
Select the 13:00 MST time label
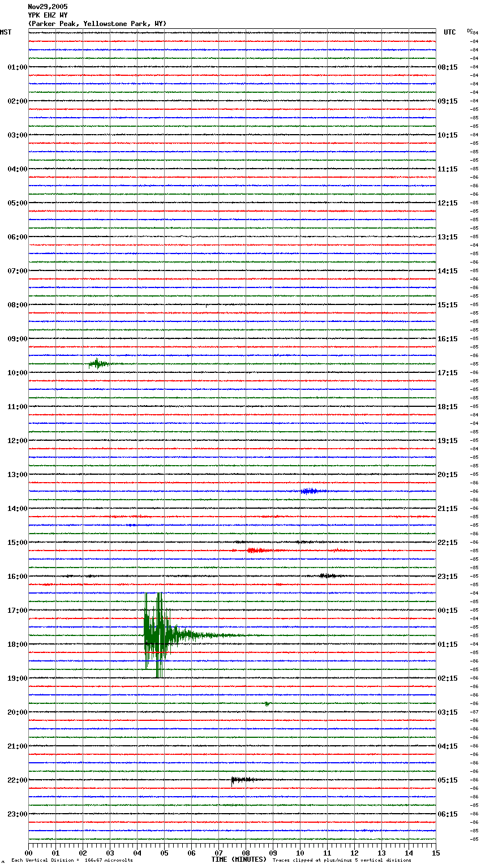(x=18, y=475)
